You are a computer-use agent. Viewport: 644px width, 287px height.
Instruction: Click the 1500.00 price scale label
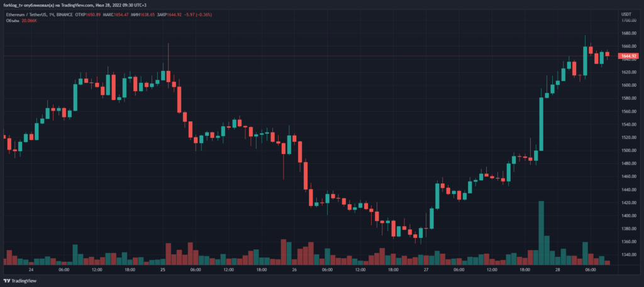coord(628,151)
